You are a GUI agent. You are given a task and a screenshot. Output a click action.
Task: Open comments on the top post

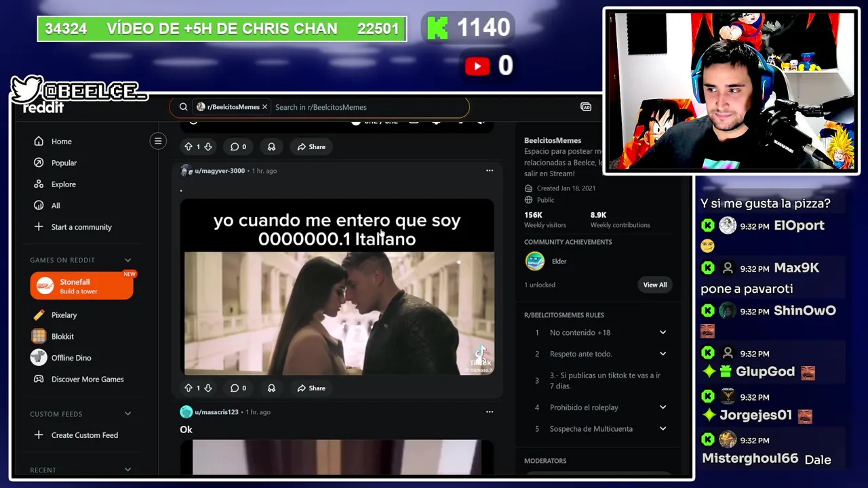pyautogui.click(x=237, y=146)
